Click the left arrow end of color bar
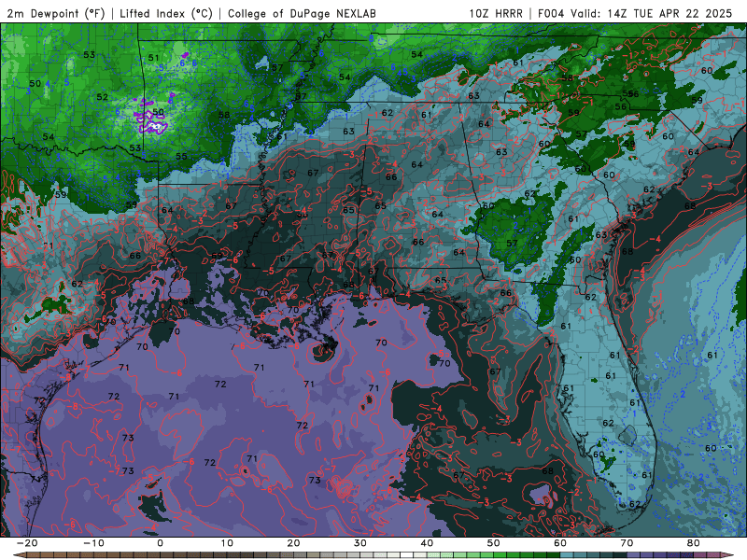This screenshot has height=560, width=747. coord(20,555)
